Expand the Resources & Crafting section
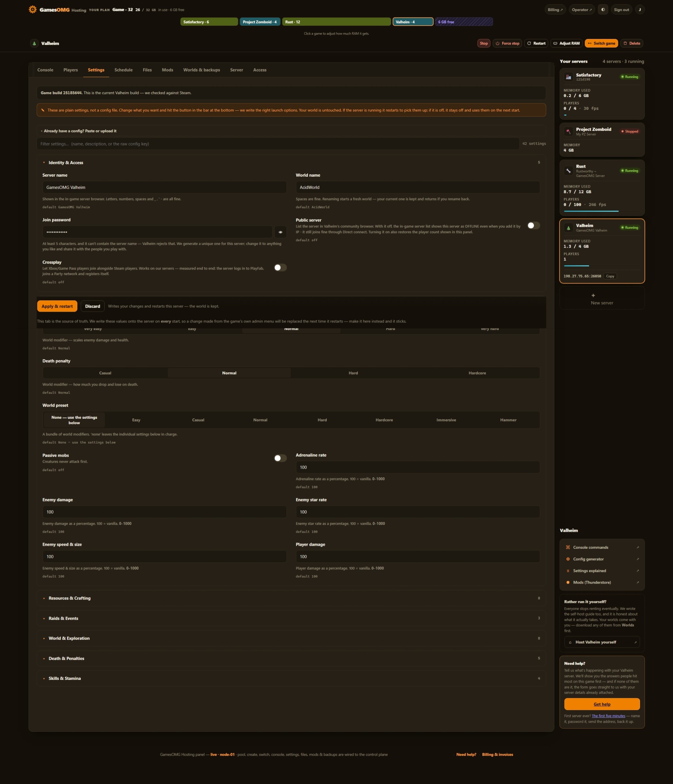673x784 pixels. point(291,598)
